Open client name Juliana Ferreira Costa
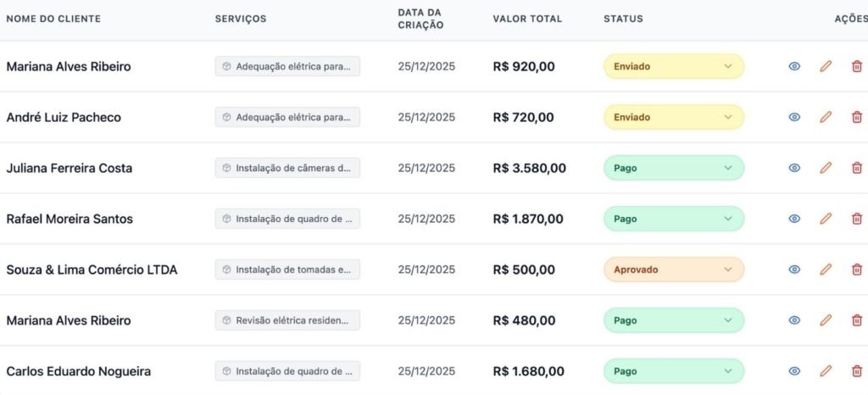 pyautogui.click(x=70, y=168)
